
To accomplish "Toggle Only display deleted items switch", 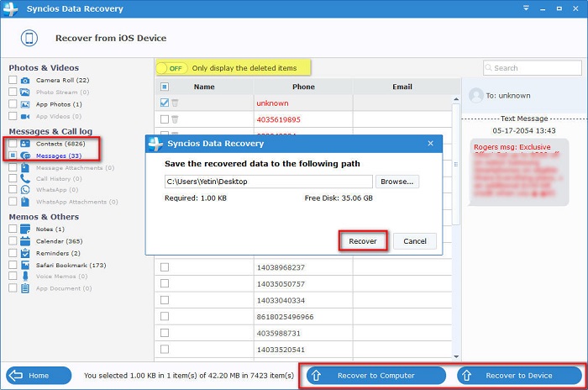I will tap(171, 68).
